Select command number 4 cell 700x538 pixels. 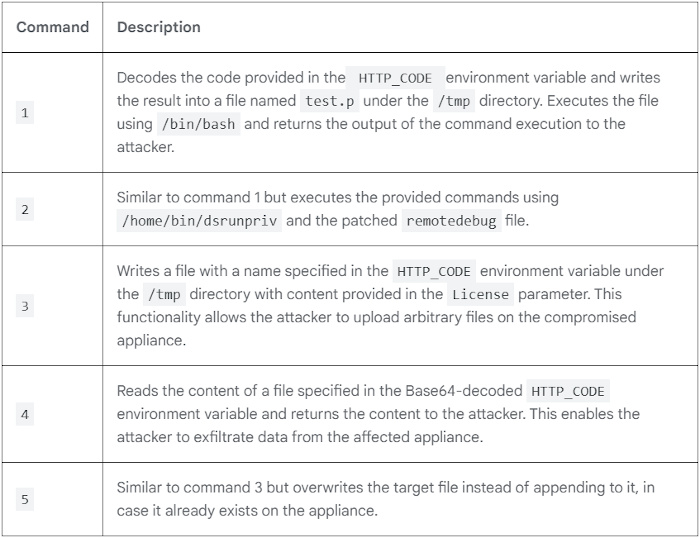click(25, 414)
